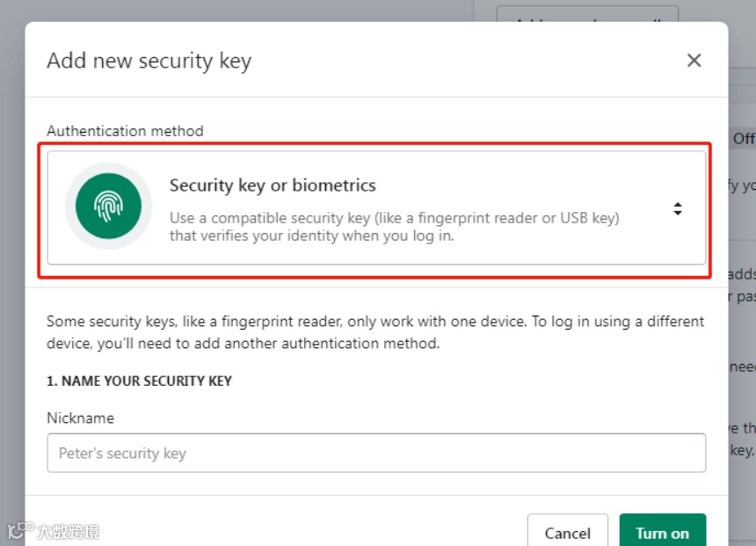
Task: Click the Nickname field label
Action: coord(80,418)
